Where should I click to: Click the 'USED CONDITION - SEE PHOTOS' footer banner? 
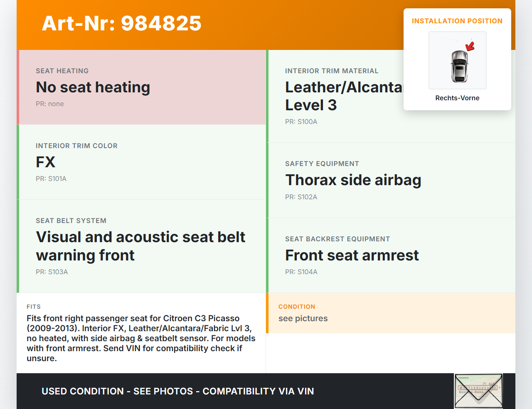(x=177, y=391)
